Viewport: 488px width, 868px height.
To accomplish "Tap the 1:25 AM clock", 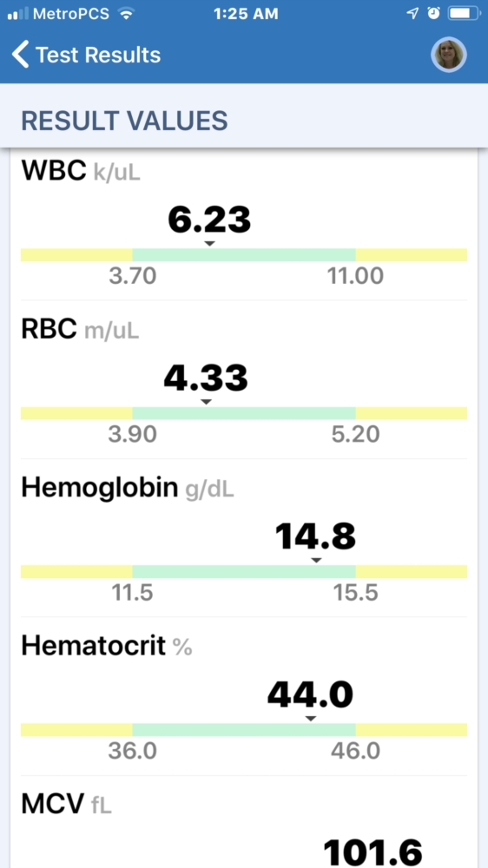I will pos(246,14).
